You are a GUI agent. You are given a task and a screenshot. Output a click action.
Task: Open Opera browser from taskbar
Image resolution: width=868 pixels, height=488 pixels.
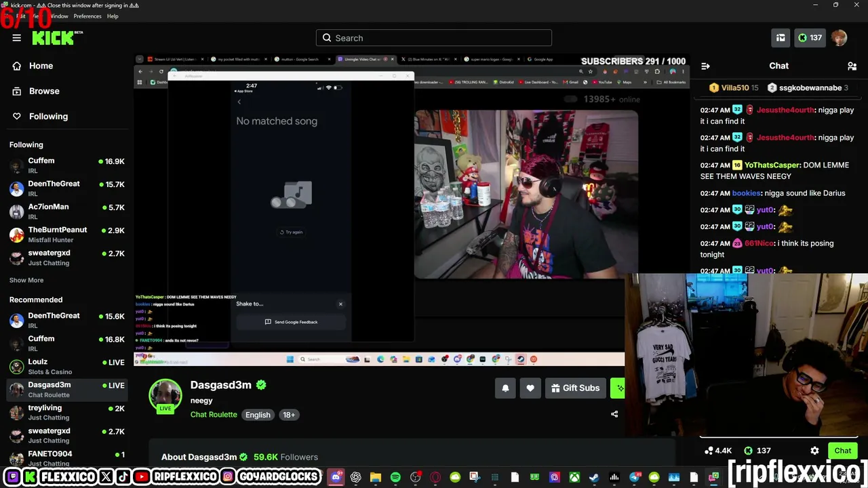435,477
